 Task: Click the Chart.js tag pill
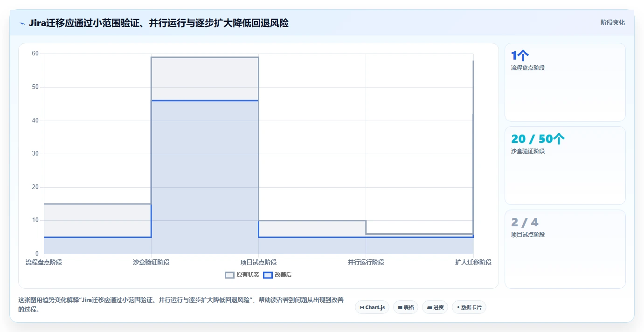372,307
